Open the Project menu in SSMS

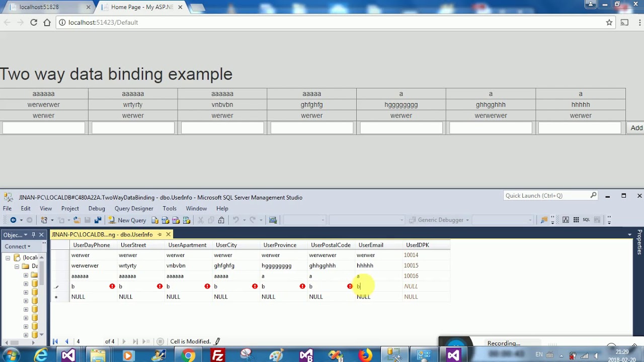click(70, 208)
